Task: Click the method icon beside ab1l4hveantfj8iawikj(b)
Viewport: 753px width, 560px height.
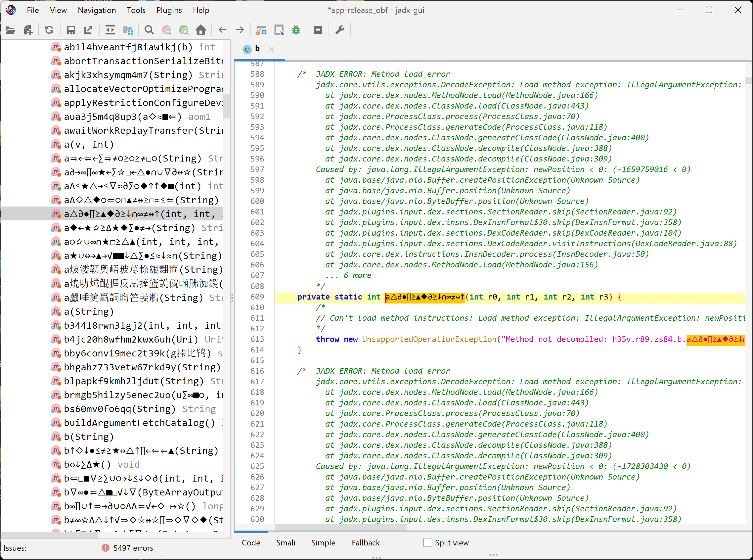Action: tap(56, 47)
